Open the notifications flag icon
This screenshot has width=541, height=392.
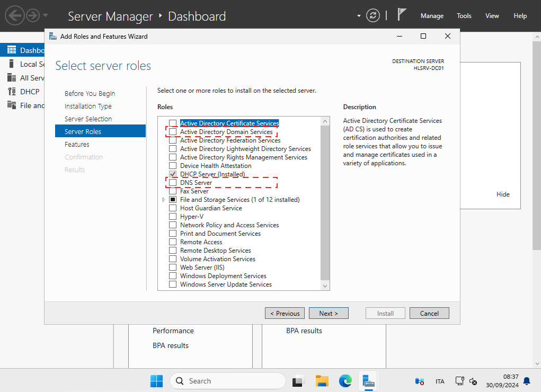tap(403, 15)
